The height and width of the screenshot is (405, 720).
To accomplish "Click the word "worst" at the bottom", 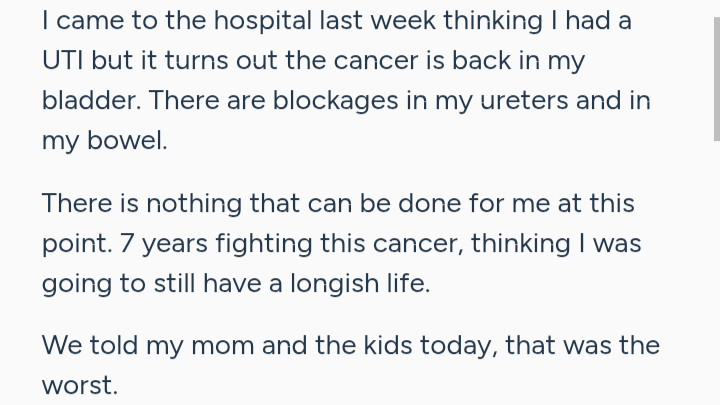I will click(77, 385).
